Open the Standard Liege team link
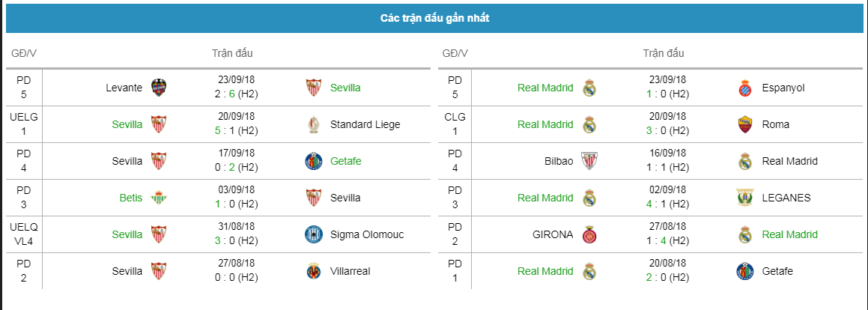The image size is (868, 310). [x=365, y=124]
